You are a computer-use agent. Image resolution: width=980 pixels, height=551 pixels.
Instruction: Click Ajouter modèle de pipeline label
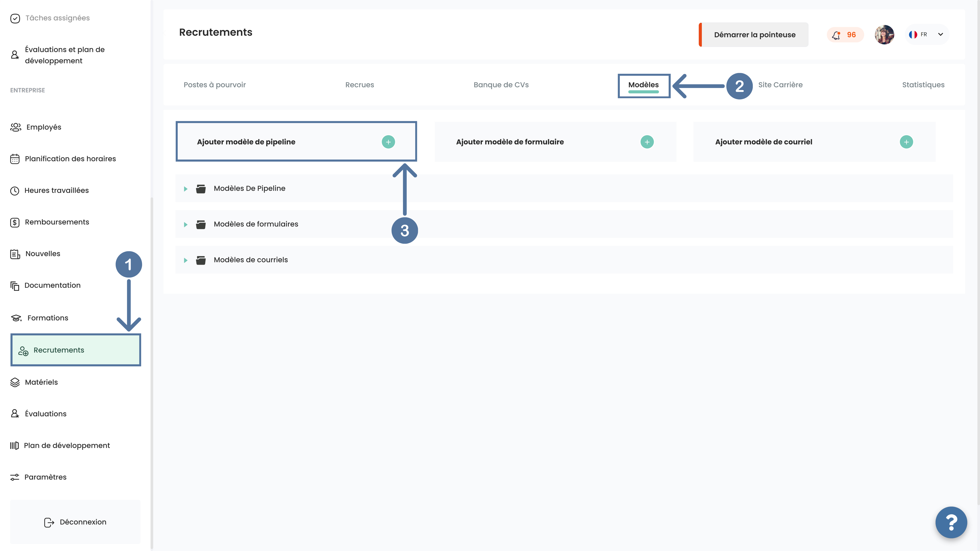coord(246,142)
